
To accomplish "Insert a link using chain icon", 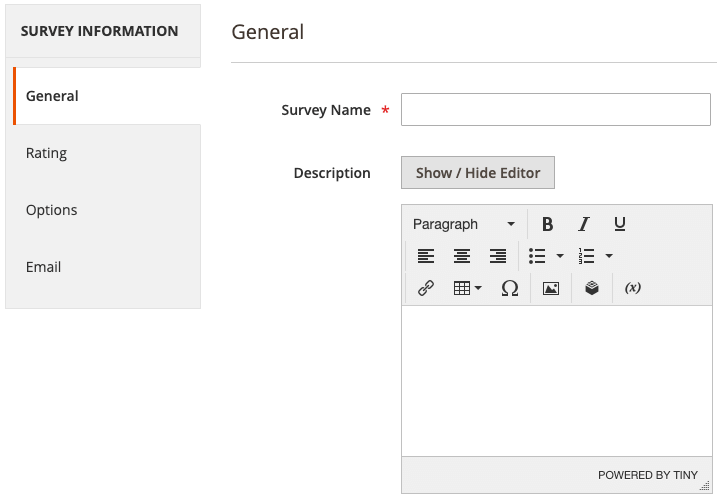I will pos(426,288).
